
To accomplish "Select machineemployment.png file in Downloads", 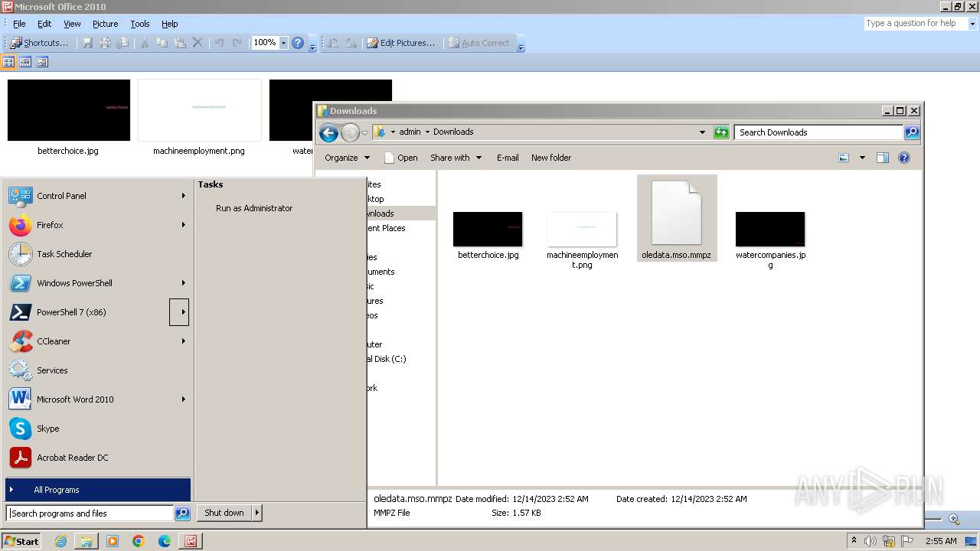I will click(582, 240).
